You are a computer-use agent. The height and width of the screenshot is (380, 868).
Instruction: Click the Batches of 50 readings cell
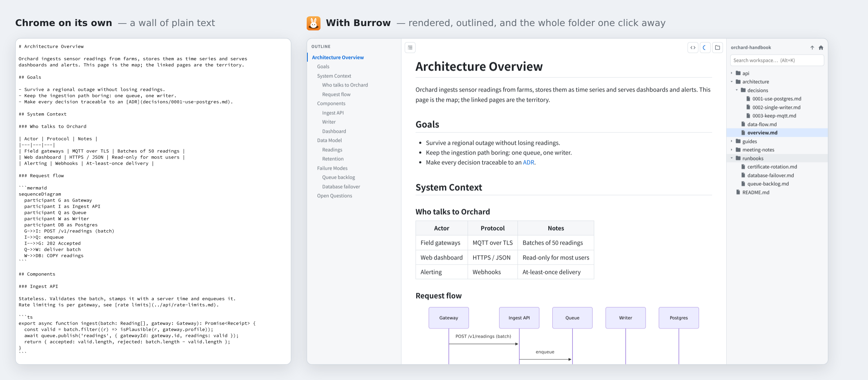point(556,243)
